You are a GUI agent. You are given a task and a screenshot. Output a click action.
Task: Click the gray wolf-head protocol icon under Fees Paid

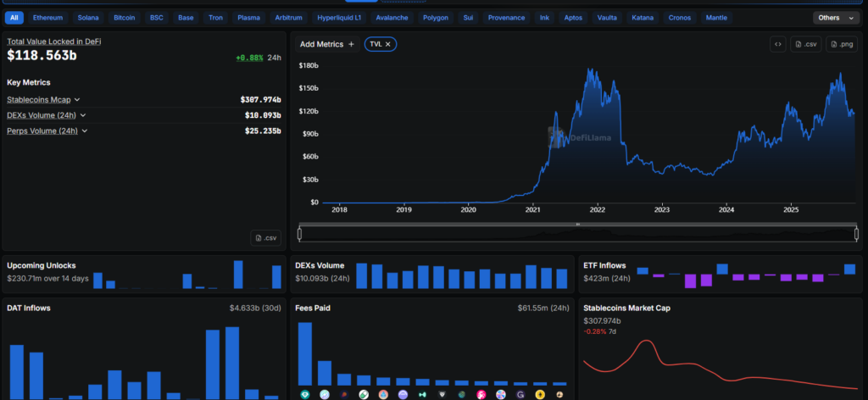442,394
